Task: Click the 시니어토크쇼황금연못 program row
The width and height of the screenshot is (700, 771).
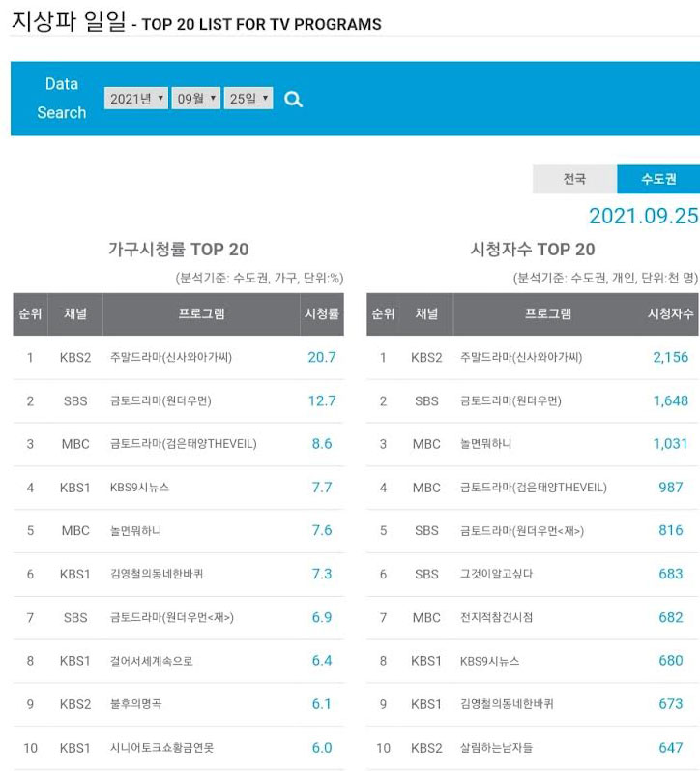Action: [x=179, y=748]
